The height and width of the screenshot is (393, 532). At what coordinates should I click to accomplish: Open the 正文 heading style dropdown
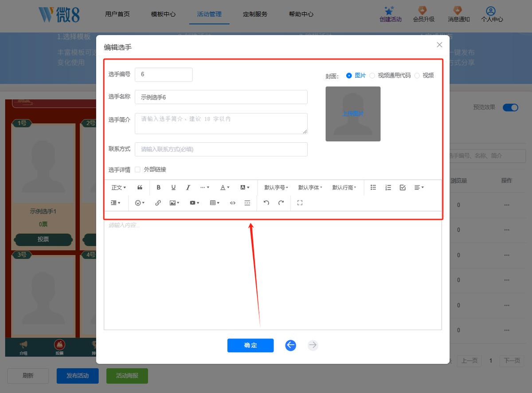click(x=118, y=187)
